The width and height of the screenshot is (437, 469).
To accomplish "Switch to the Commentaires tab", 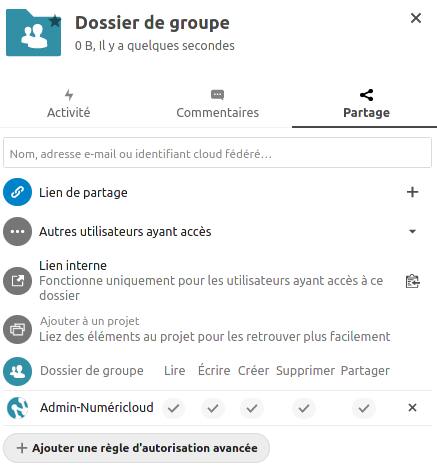I will click(x=218, y=104).
